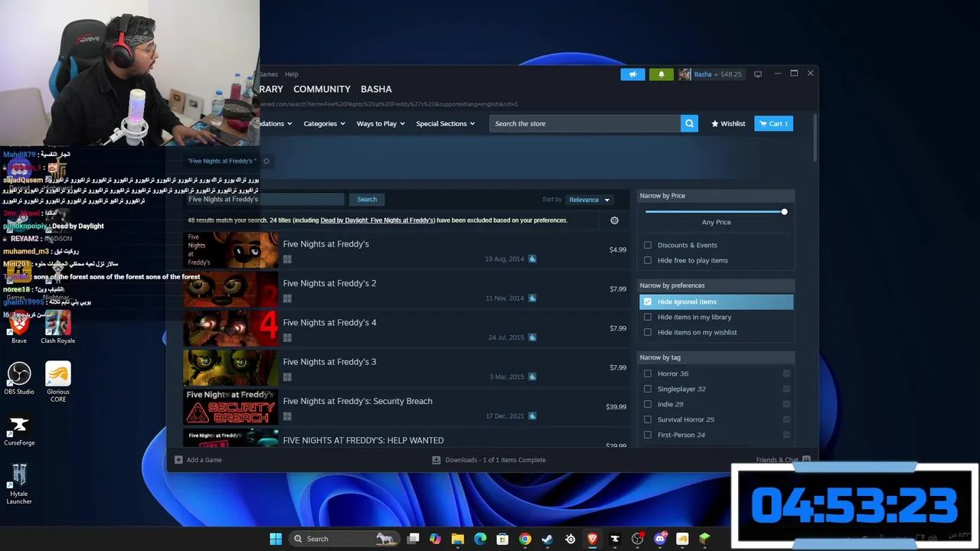
Task: Expand the Special Sections menu
Action: 445,123
